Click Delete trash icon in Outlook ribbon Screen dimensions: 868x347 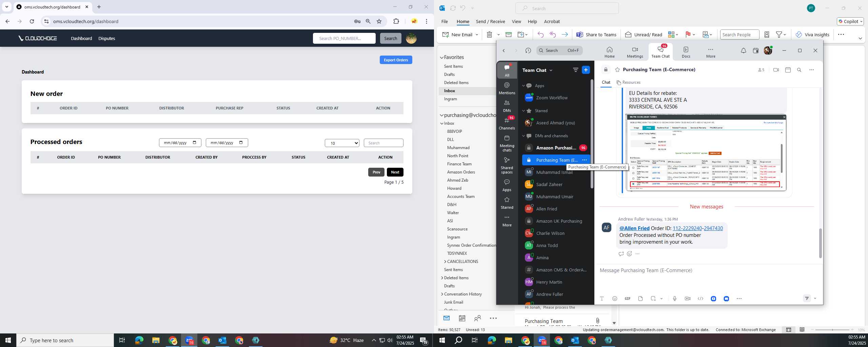(x=489, y=35)
